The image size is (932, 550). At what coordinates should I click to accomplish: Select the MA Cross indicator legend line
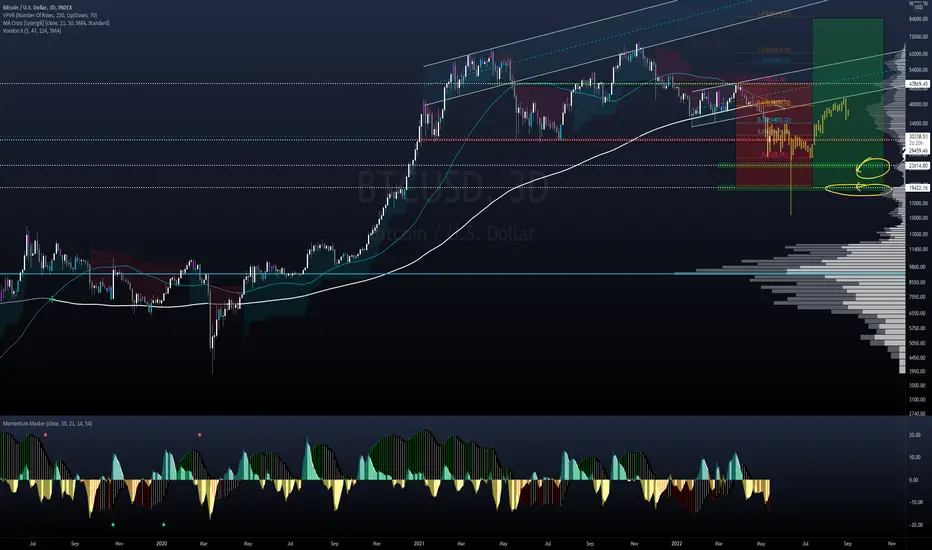tap(56, 23)
